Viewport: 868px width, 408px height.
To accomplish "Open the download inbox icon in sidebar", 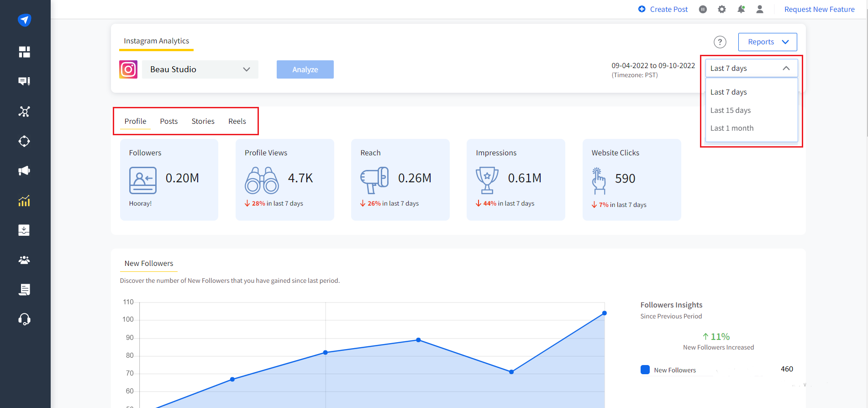I will (x=24, y=230).
